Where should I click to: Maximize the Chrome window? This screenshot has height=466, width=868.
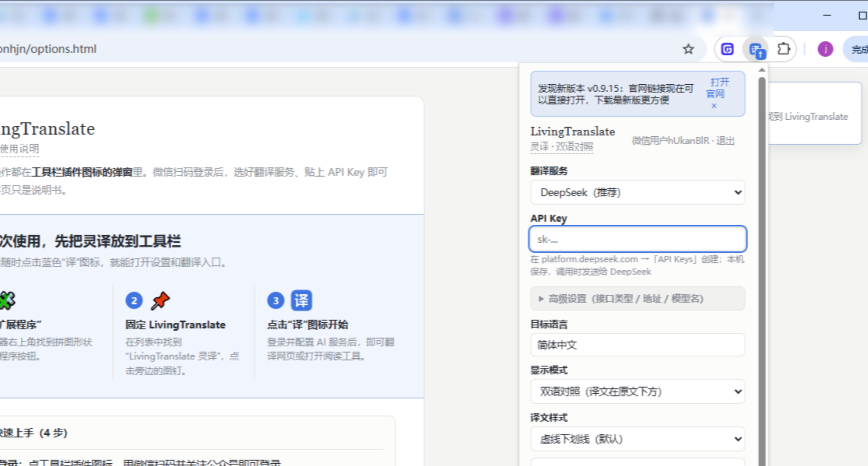click(862, 15)
